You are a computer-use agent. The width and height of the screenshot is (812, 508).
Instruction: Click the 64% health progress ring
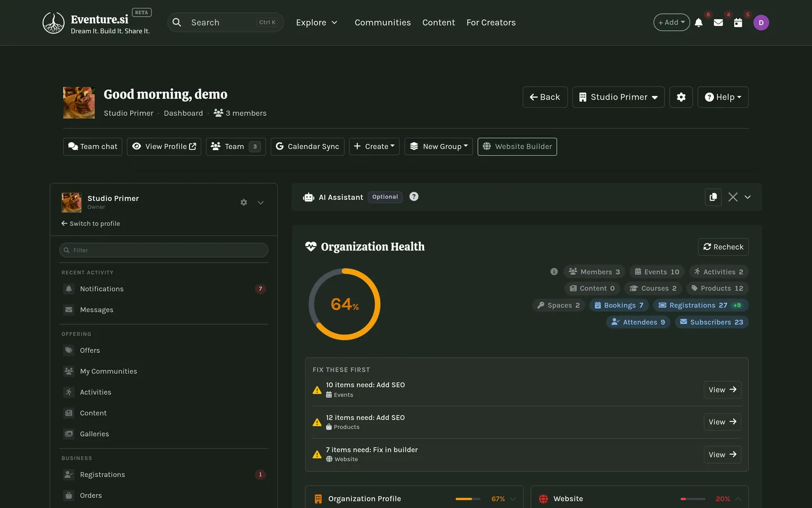345,304
